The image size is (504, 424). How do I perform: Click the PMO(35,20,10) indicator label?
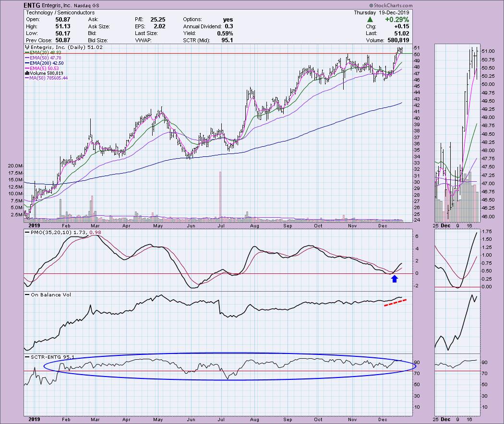(x=63, y=232)
